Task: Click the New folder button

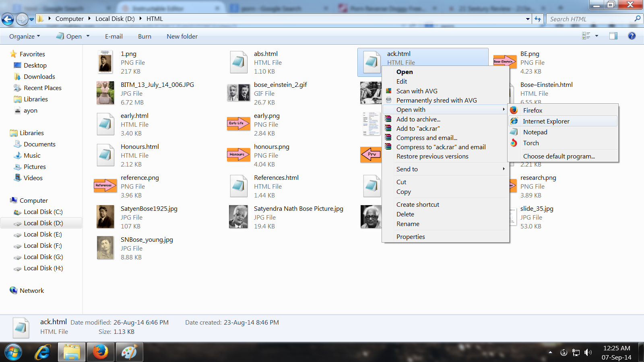Action: coord(182,36)
